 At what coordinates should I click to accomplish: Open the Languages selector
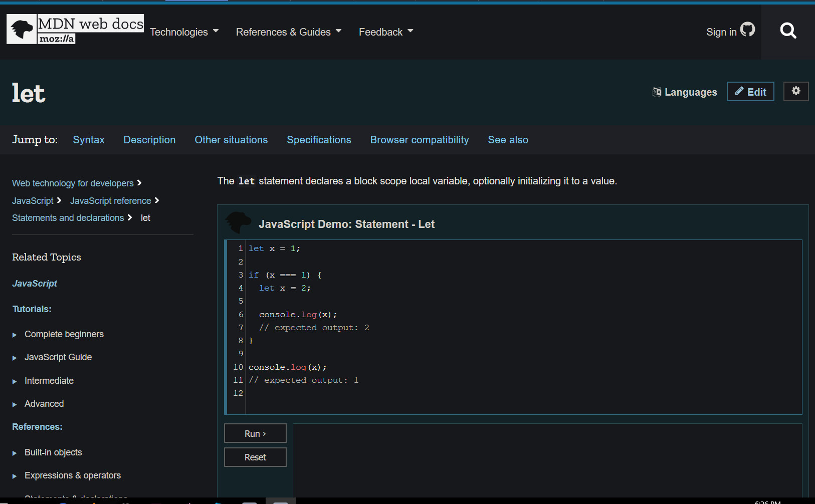coord(685,92)
